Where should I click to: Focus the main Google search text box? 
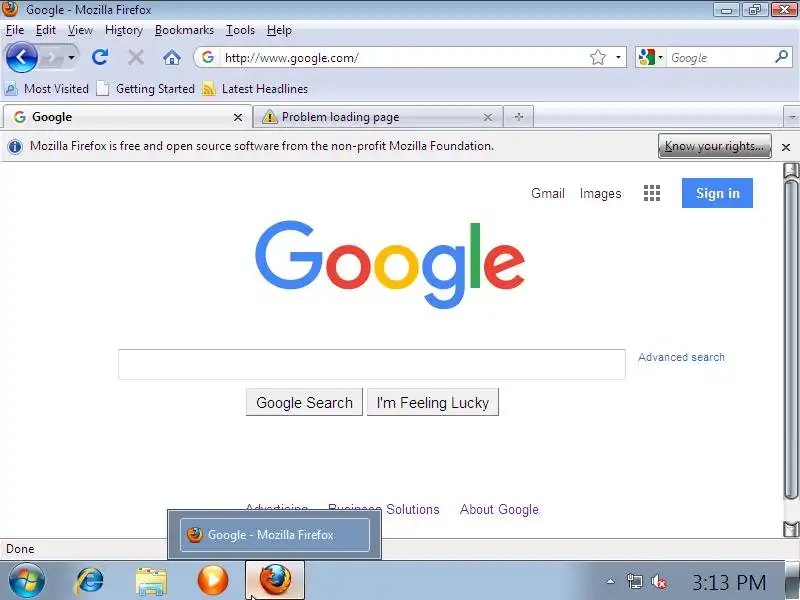click(x=371, y=364)
